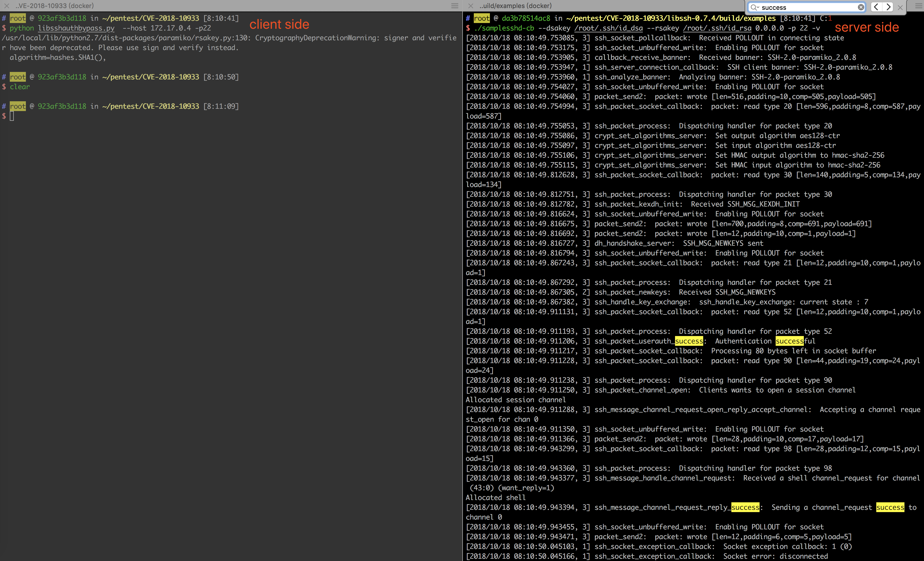Click "Clients wants to open a session channel"
The width and height of the screenshot is (924, 561).
pyautogui.click(x=777, y=390)
